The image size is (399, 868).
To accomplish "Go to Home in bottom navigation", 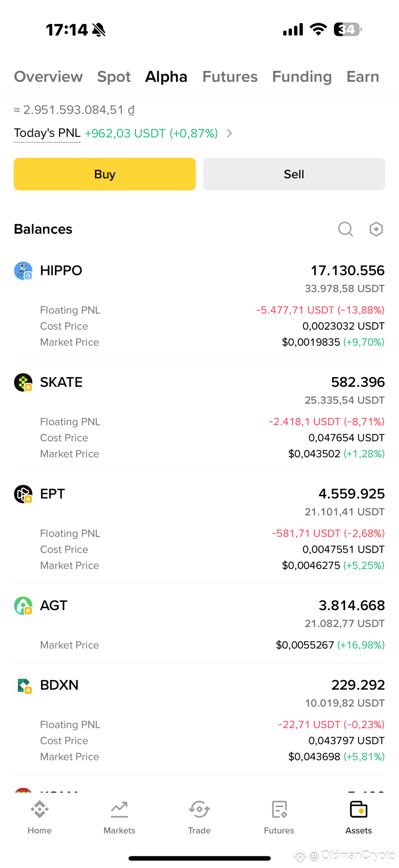I will click(x=40, y=817).
